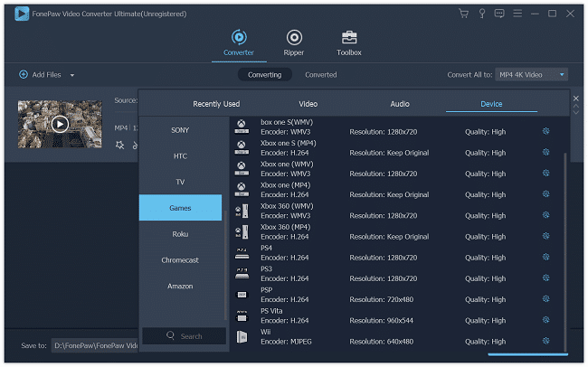
Task: Switch to the Recently Used tab
Action: click(216, 104)
